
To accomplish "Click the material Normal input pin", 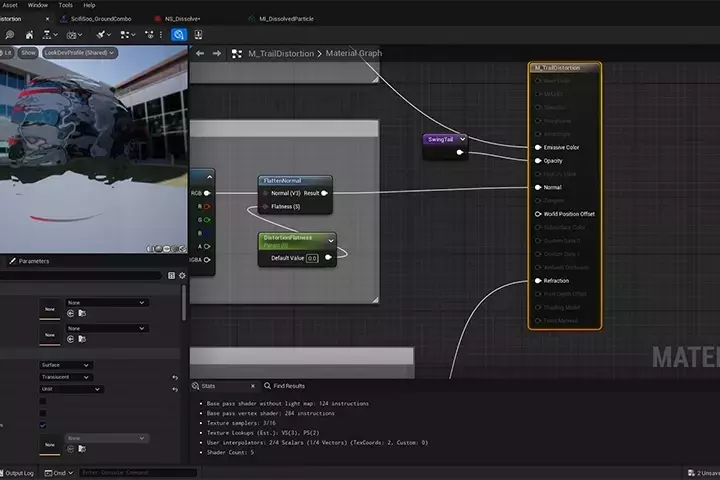I will 538,187.
